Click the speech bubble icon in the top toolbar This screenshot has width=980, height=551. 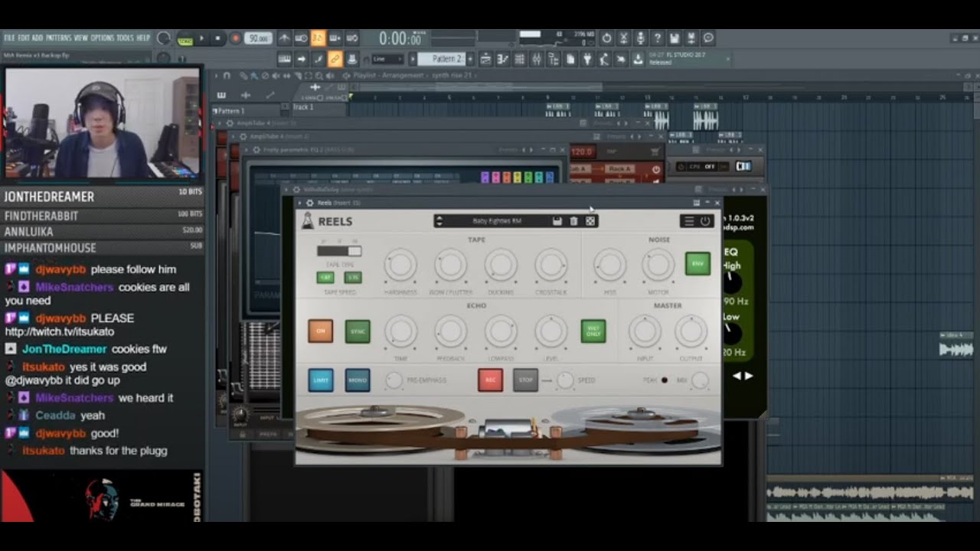tap(708, 38)
